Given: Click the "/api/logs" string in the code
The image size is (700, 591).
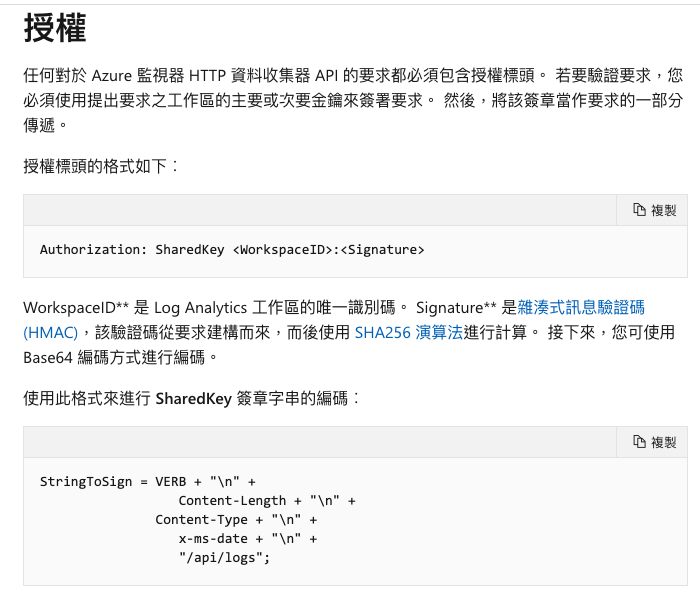Looking at the screenshot, I should pos(222,558).
